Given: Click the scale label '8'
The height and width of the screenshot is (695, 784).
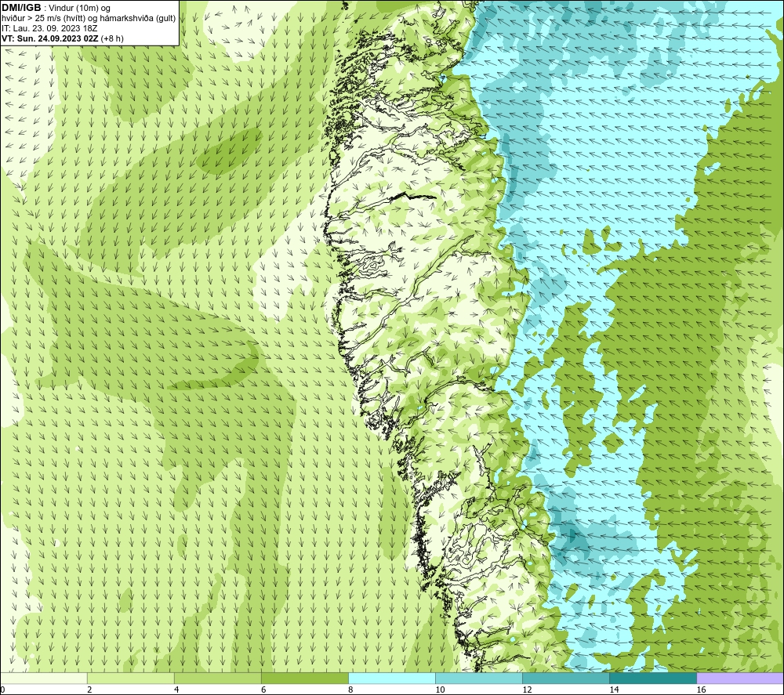Looking at the screenshot, I should 350,690.
